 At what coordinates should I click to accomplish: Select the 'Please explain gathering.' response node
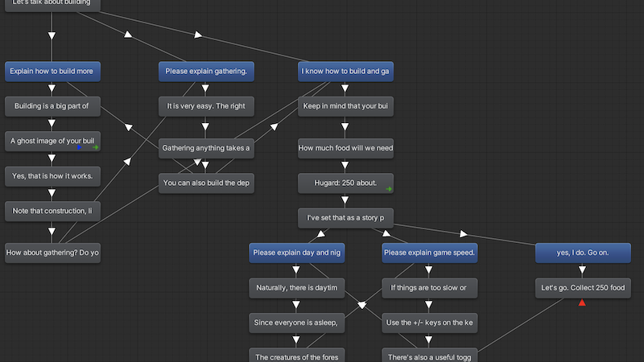tap(206, 72)
